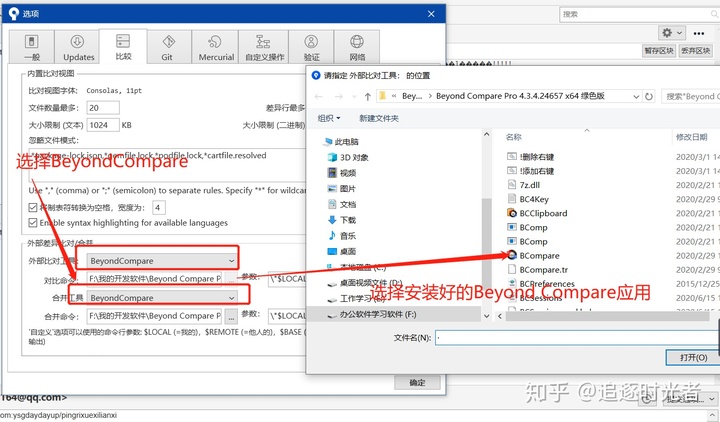
Task: Close the 选项 dialog window
Action: tap(431, 14)
